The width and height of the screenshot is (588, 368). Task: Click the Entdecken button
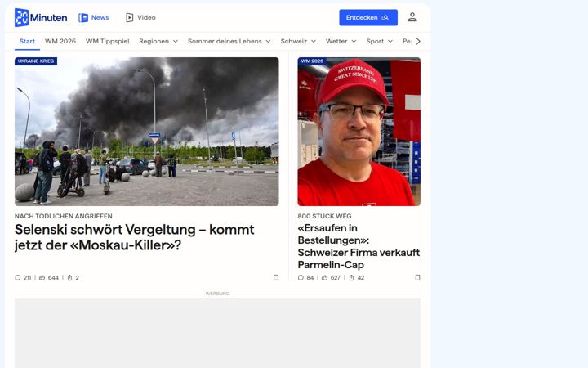[368, 18]
